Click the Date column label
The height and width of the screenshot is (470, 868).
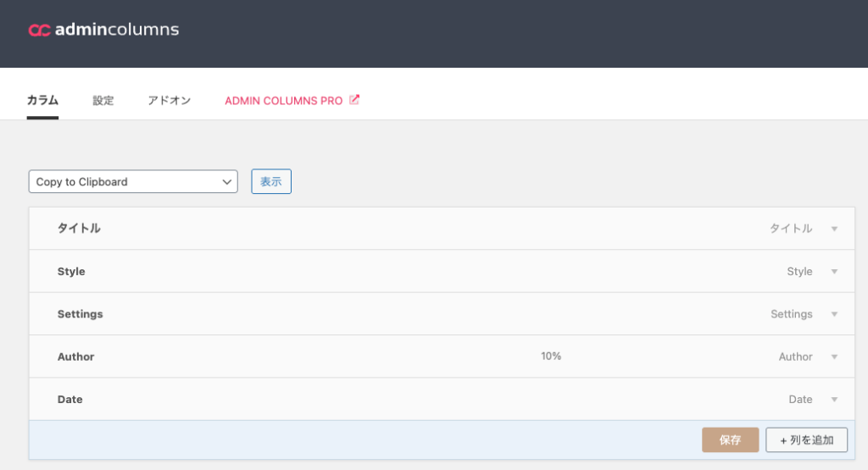pos(70,400)
